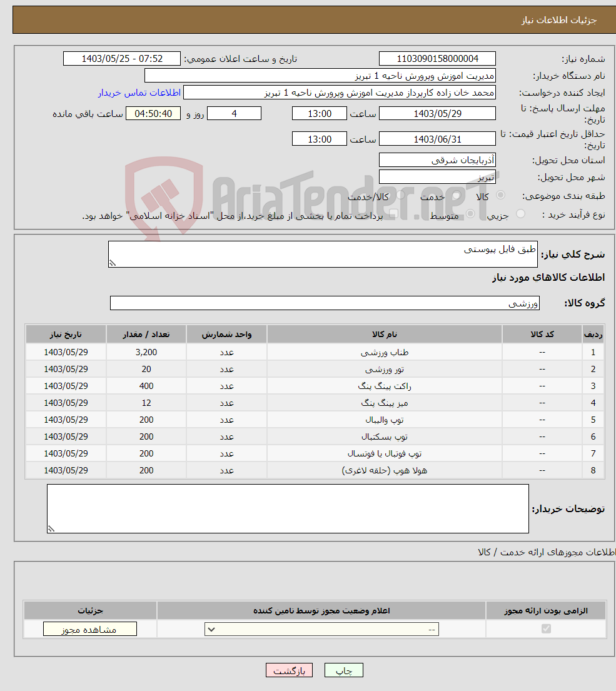Click the announcement date field 1403/05/25 - 07:52
Viewport: 616px width, 691px height.
click(x=121, y=59)
